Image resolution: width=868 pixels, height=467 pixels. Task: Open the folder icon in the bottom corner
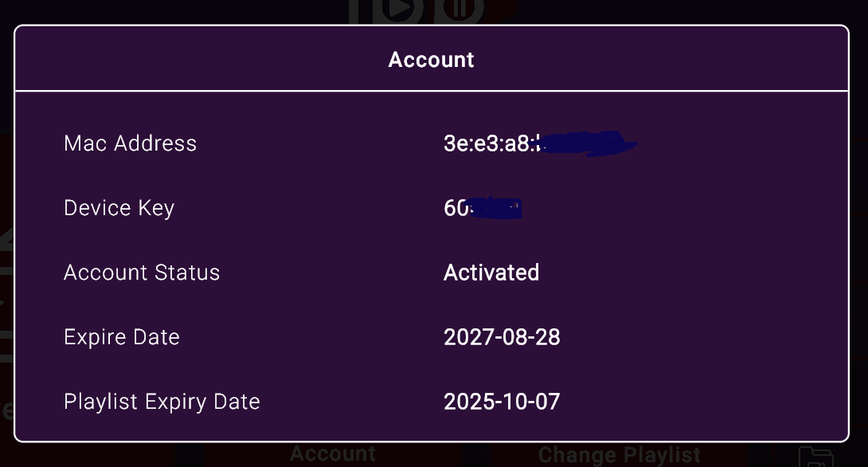[815, 457]
